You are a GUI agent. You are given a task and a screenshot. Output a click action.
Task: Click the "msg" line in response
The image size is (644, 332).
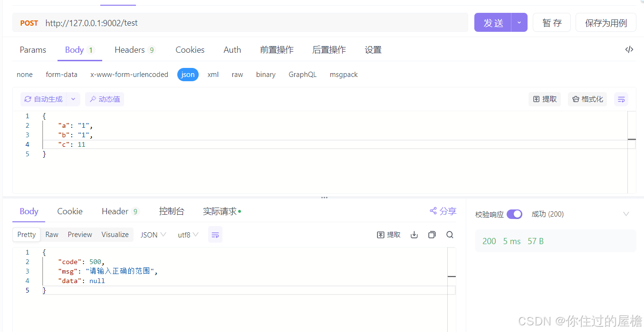pyautogui.click(x=107, y=271)
